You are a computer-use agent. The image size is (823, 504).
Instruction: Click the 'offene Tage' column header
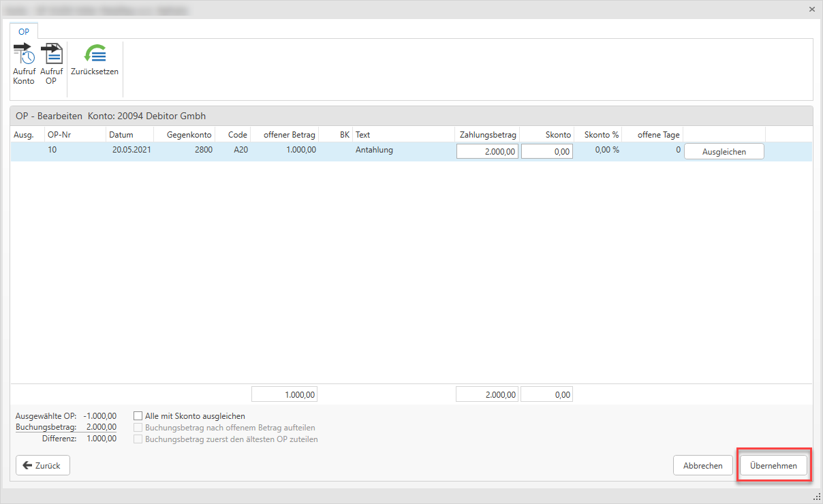(x=658, y=135)
